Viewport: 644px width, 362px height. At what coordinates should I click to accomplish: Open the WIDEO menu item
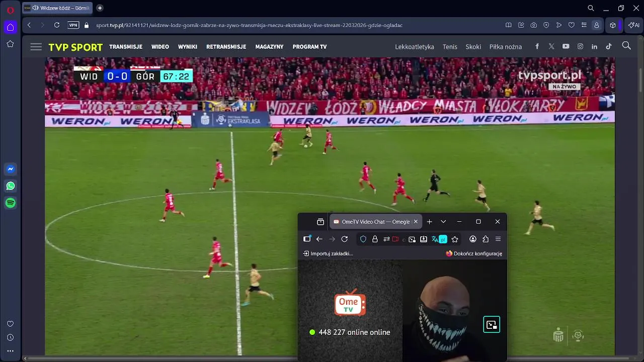[160, 47]
